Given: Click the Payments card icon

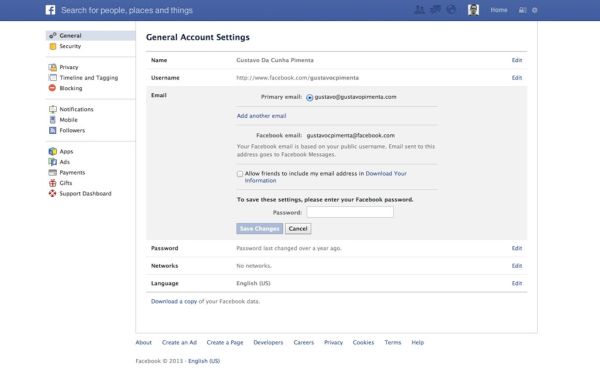Looking at the screenshot, I should pyautogui.click(x=53, y=173).
